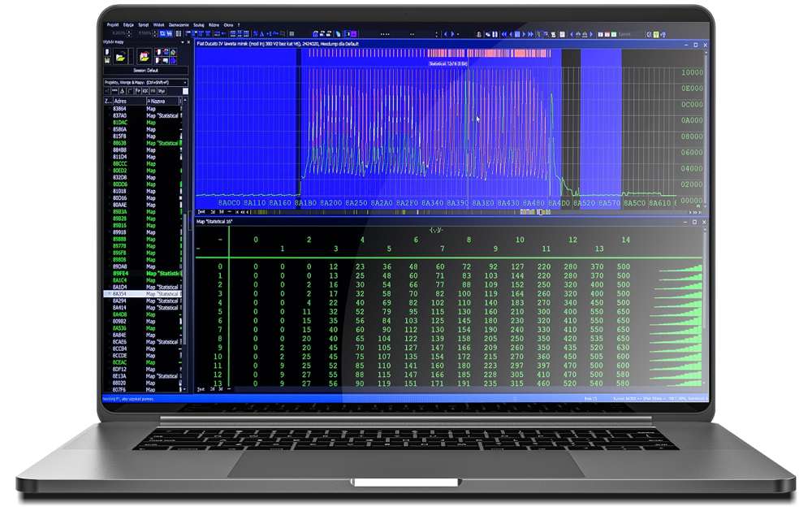
Task: Click the Session: Default button
Action: 146,70
